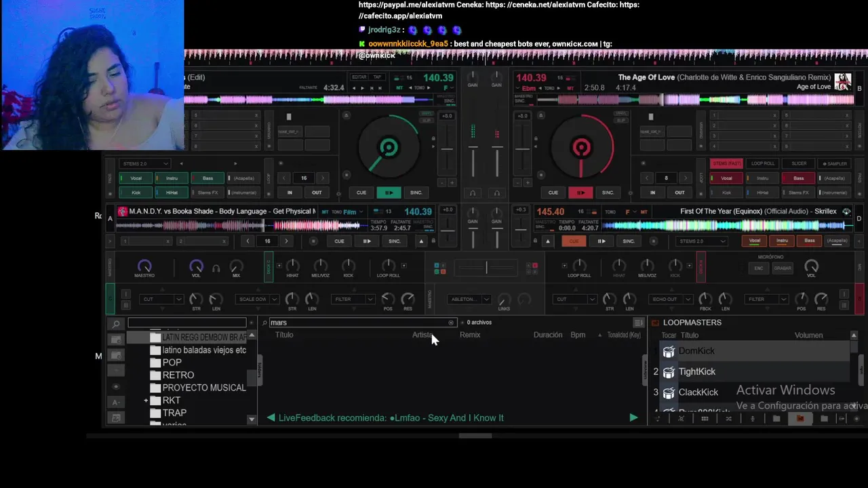This screenshot has height=488, width=868.
Task: Click pitch plus button on the green deck
Action: (x=451, y=182)
